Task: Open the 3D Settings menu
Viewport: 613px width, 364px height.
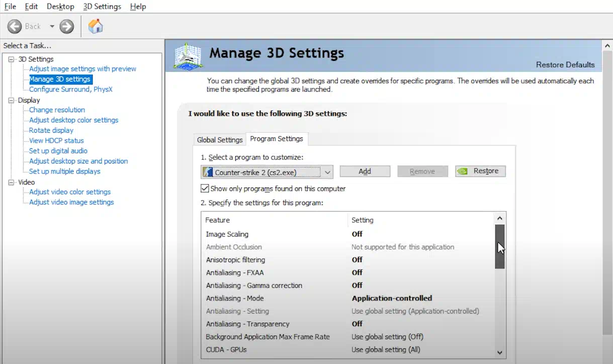Action: click(x=102, y=7)
